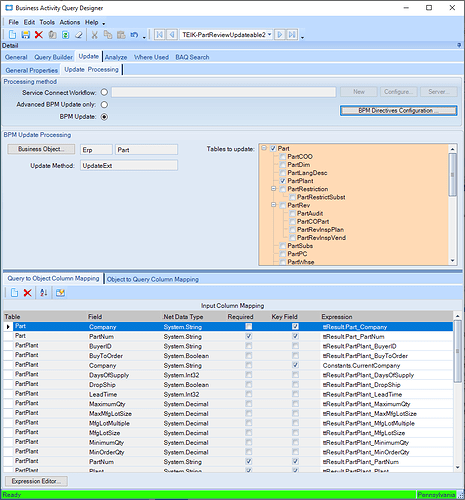Screen dimensions: 465x500
Task: Click the Undo arrow icon
Action: point(134,35)
